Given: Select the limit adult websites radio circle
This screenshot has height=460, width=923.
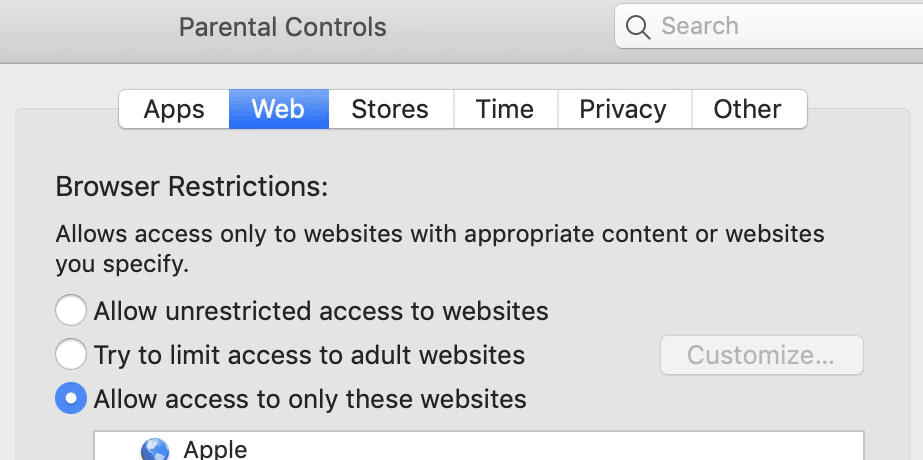Looking at the screenshot, I should coord(70,354).
